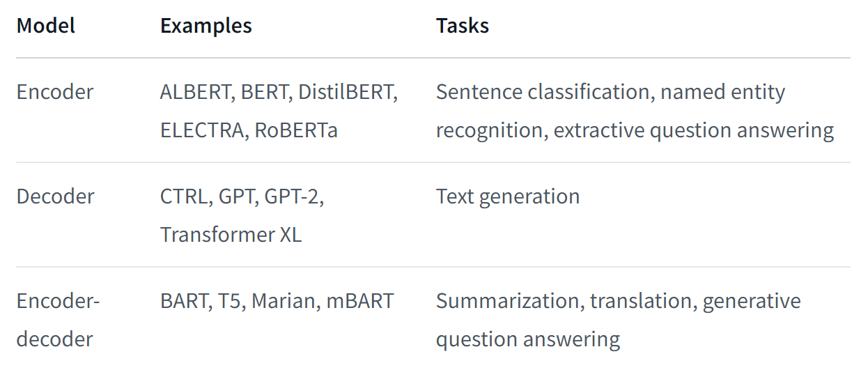Click the Tasks column header
868x370 pixels.
click(463, 26)
